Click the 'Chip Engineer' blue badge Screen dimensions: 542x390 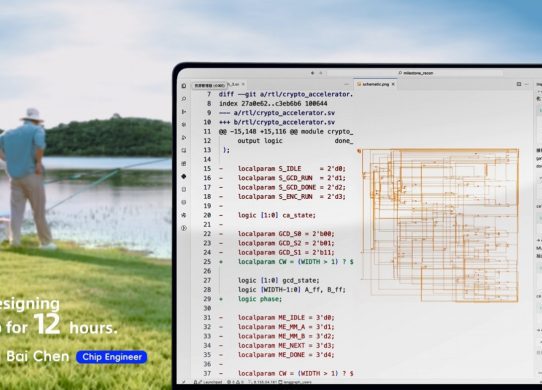click(112, 357)
